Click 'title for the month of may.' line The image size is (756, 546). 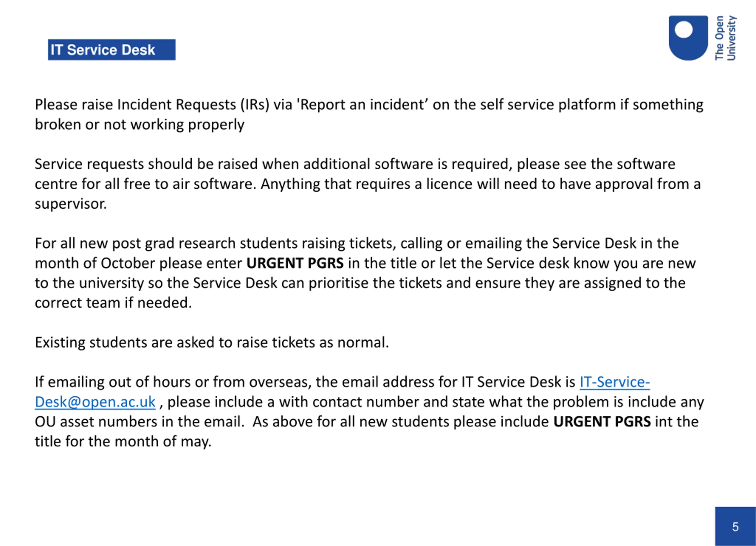click(x=123, y=442)
